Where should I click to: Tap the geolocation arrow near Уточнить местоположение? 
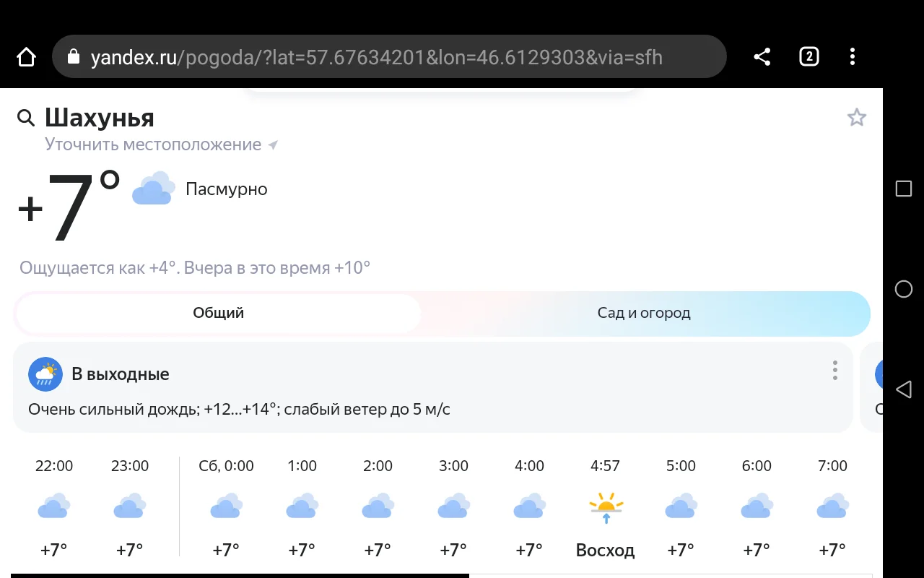272,144
